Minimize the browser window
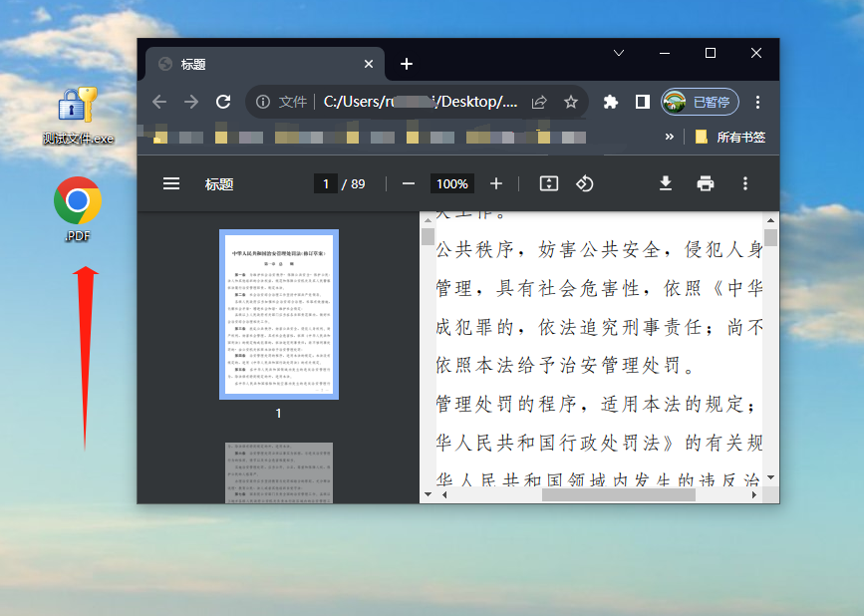864x616 pixels. tap(665, 53)
